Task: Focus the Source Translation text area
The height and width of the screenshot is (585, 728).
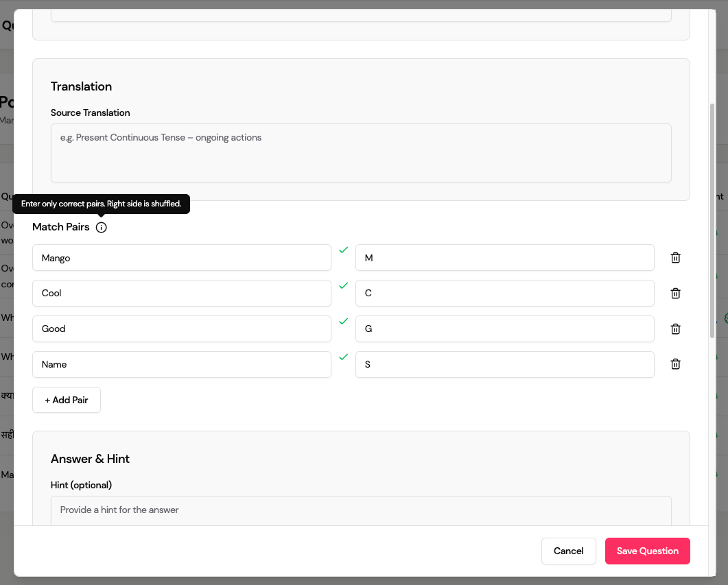Action: (361, 153)
